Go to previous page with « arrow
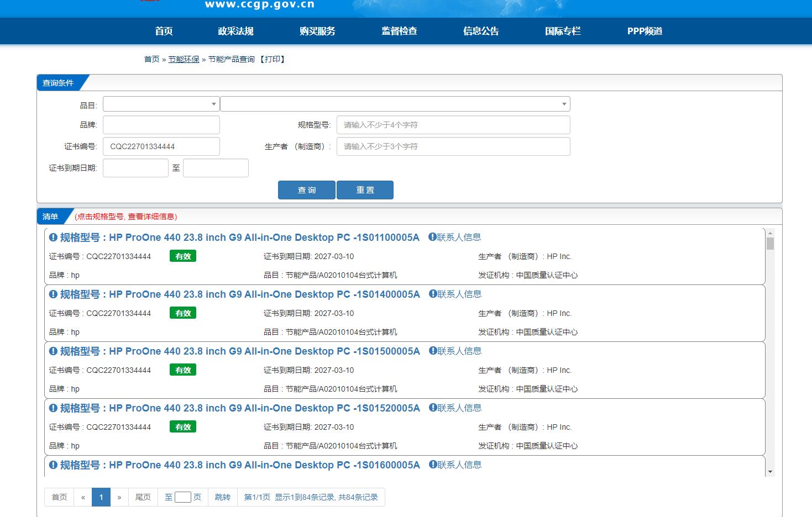812x517 pixels. [x=83, y=497]
